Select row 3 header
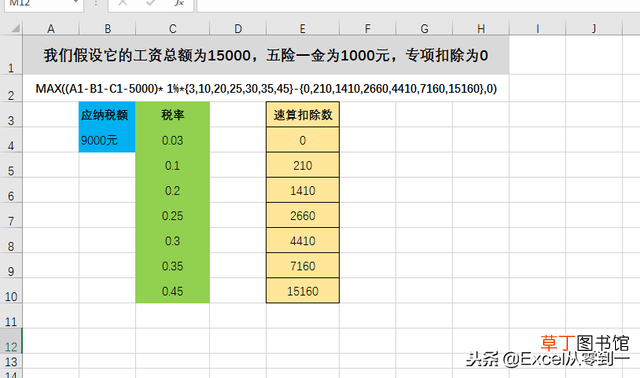640x378 pixels. click(11, 114)
